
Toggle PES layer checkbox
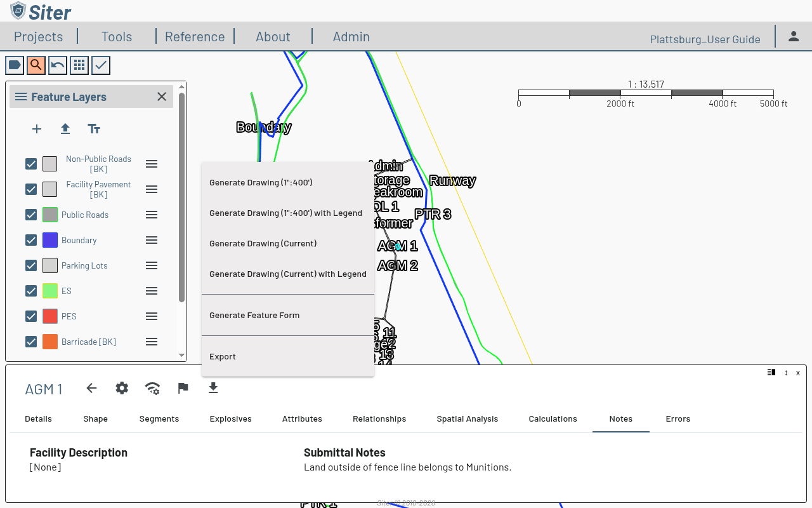31,316
